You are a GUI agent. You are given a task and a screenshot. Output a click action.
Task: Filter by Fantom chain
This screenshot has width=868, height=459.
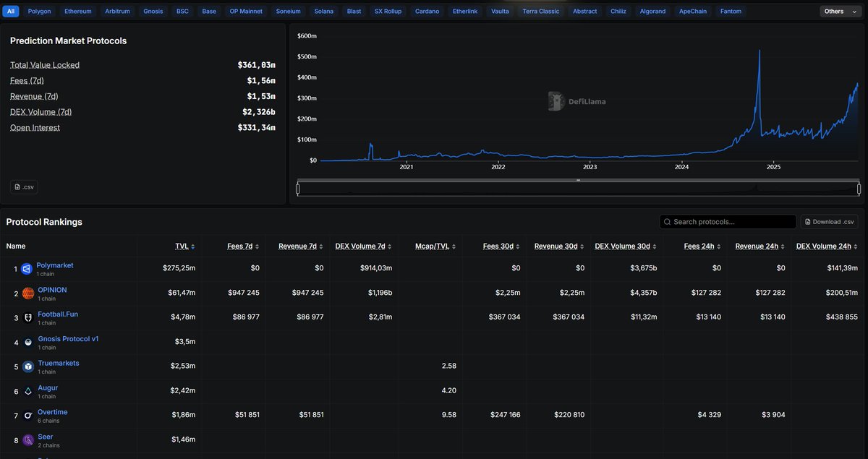pyautogui.click(x=731, y=12)
